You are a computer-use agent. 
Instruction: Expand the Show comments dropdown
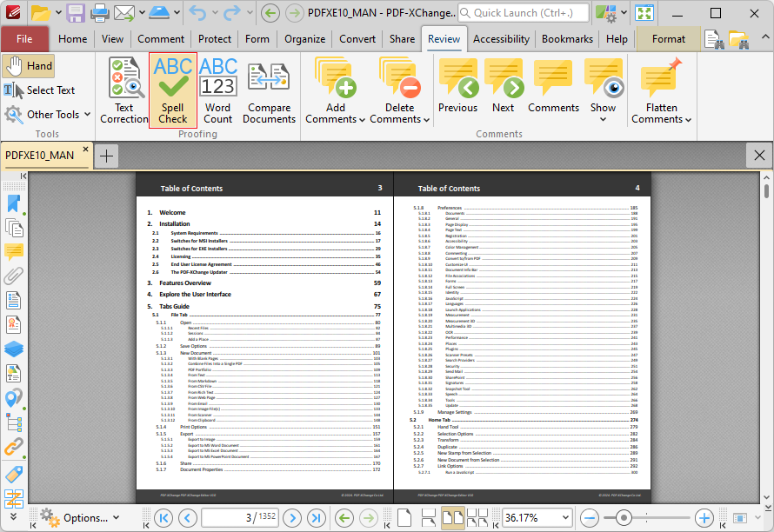pyautogui.click(x=603, y=119)
